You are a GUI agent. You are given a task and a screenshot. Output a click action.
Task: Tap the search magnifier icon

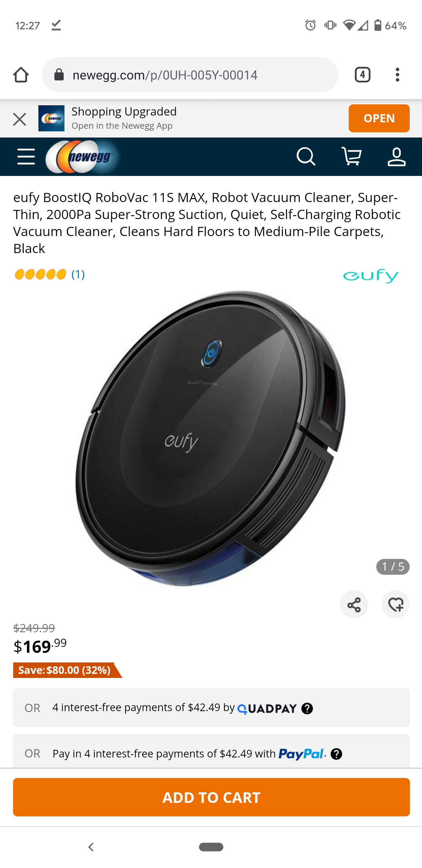click(x=306, y=157)
